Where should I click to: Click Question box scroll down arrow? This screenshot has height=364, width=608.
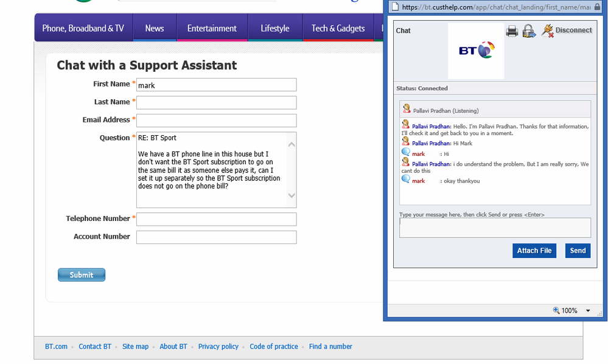292,195
